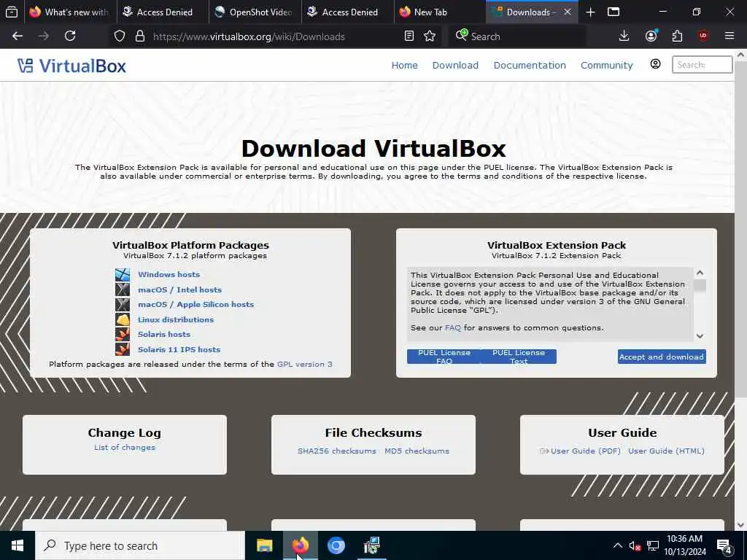Open the Firefox account icon
The height and width of the screenshot is (560, 747).
click(x=651, y=36)
